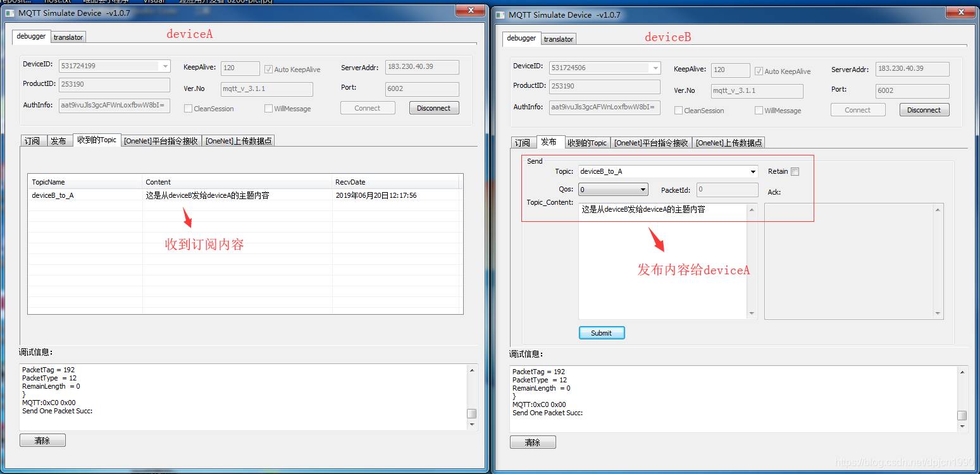Click the deviceB window title icon
Viewport: 980px width, 474px height.
tap(500, 15)
